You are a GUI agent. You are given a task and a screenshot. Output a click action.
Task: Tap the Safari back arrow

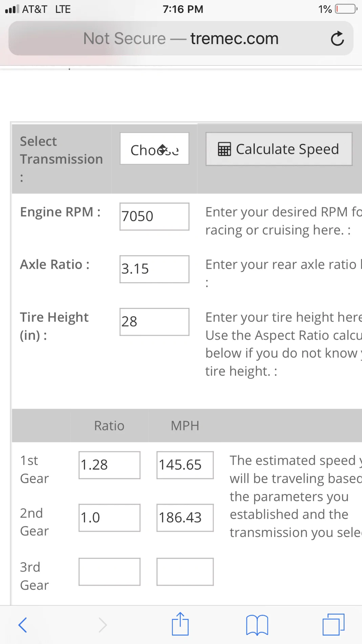(x=22, y=625)
